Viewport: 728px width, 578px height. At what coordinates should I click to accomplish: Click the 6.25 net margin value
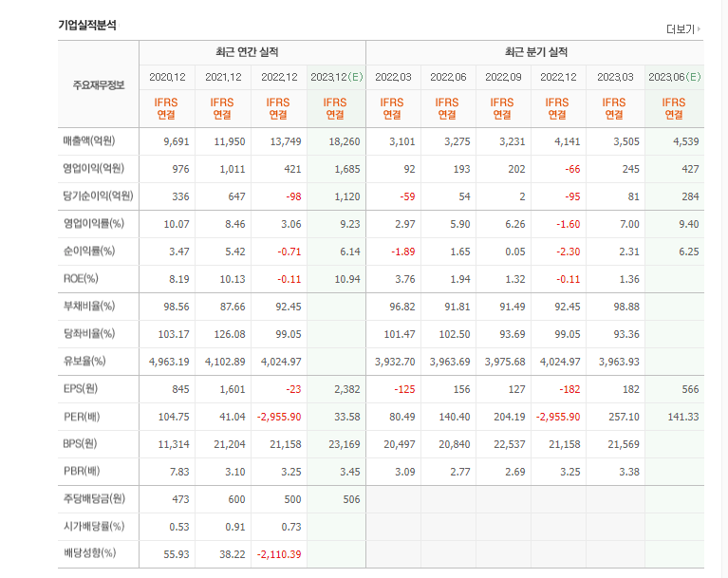(689, 252)
